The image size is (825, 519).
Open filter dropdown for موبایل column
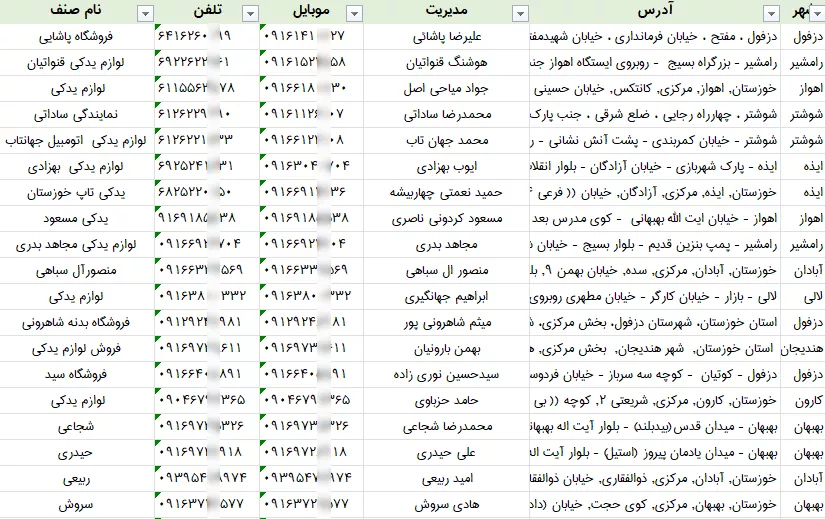point(355,14)
